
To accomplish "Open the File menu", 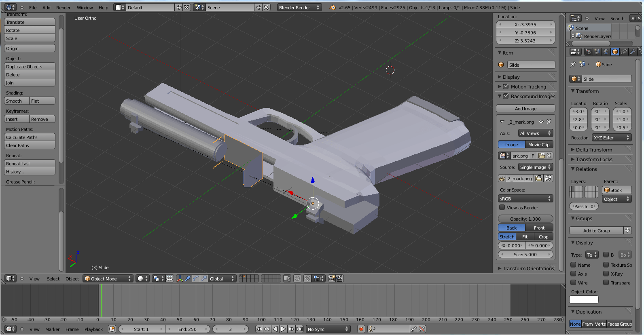I will click(x=33, y=7).
